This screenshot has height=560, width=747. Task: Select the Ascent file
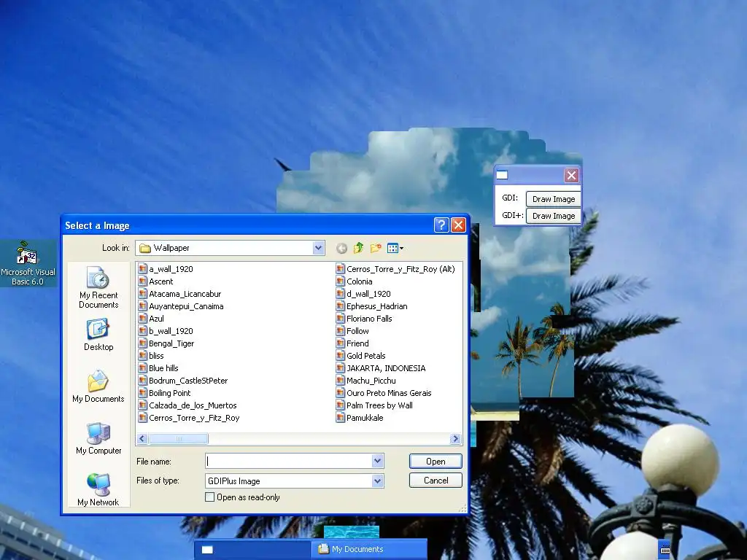tap(156, 281)
